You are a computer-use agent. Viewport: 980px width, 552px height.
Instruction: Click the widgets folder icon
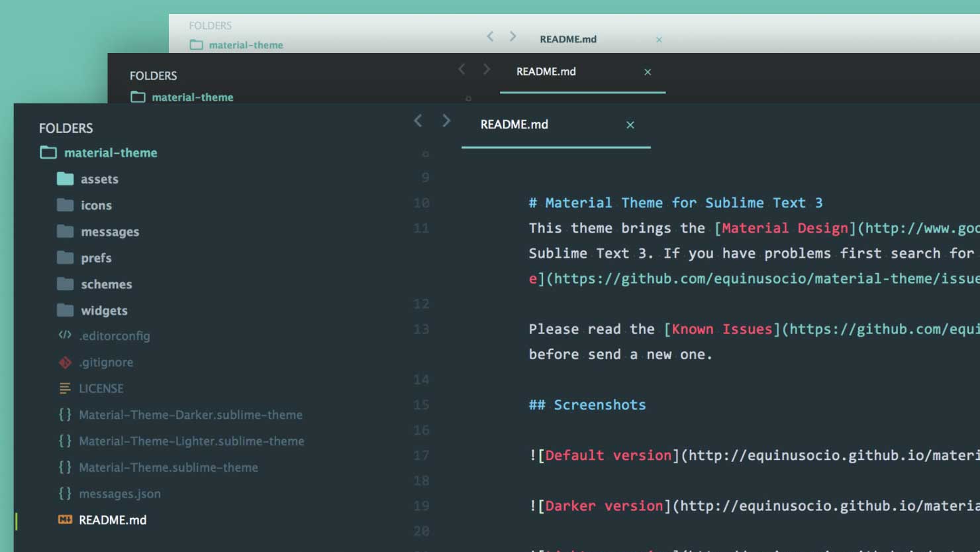[65, 310]
